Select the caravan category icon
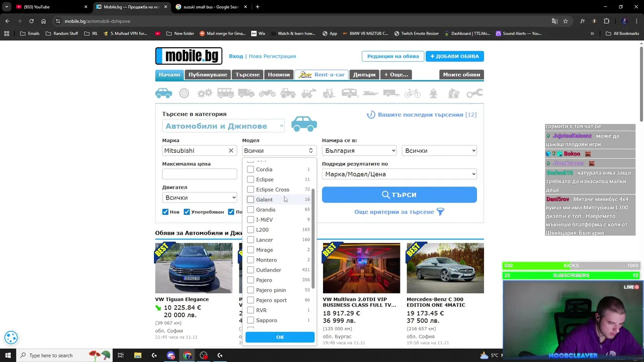The image size is (644, 362). point(350,93)
